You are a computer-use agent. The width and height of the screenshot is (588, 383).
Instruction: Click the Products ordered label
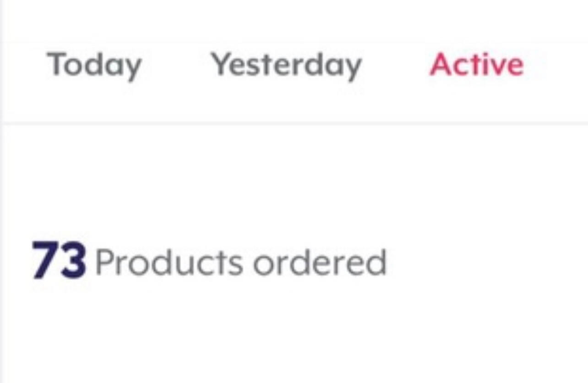(x=241, y=263)
